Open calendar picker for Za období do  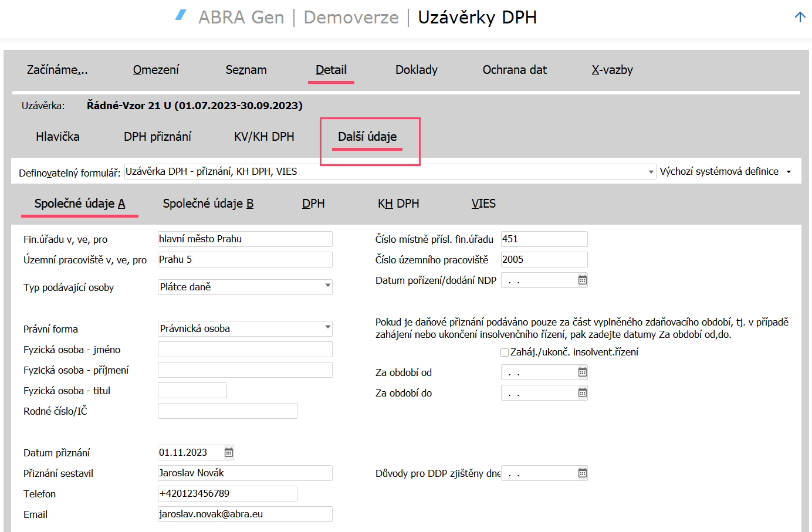(582, 393)
